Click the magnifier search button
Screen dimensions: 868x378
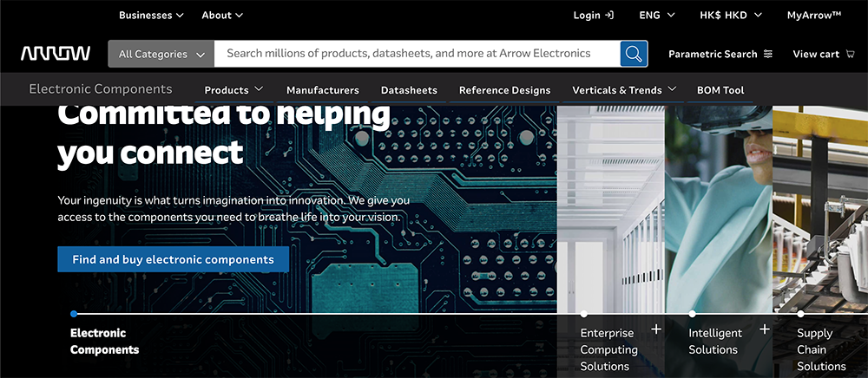634,54
